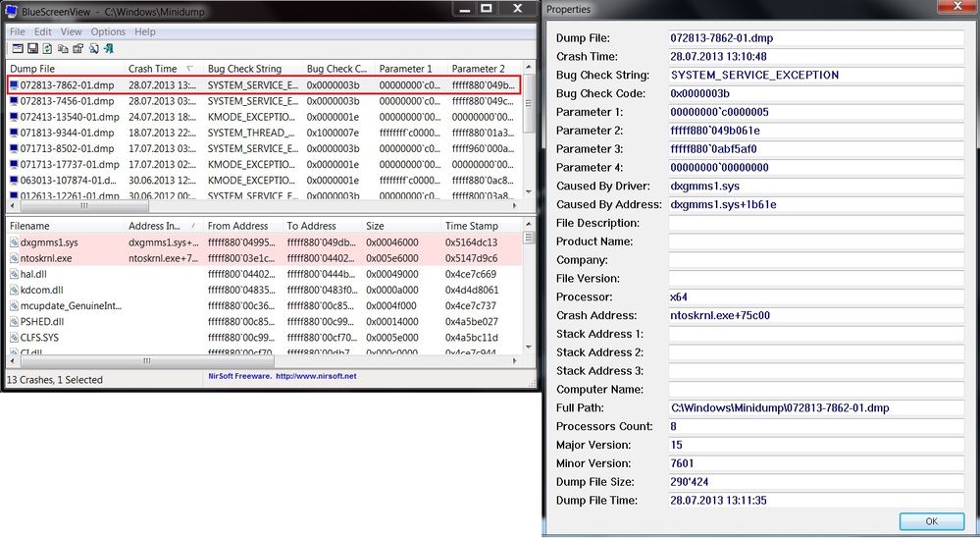The height and width of the screenshot is (538, 980).
Task: Sort lower pane by Size column header
Action: pos(400,226)
